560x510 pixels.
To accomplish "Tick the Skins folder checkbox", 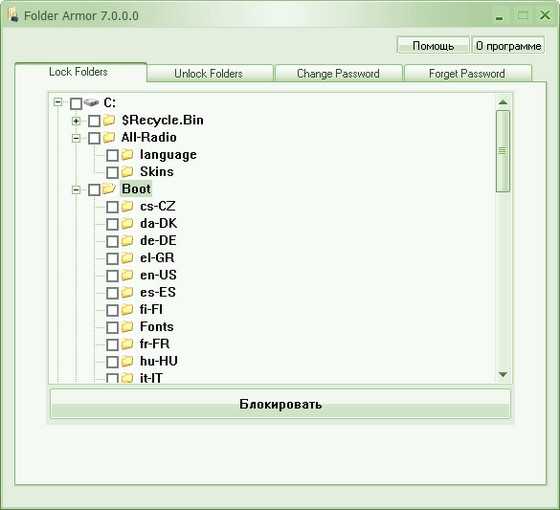I will (x=112, y=172).
